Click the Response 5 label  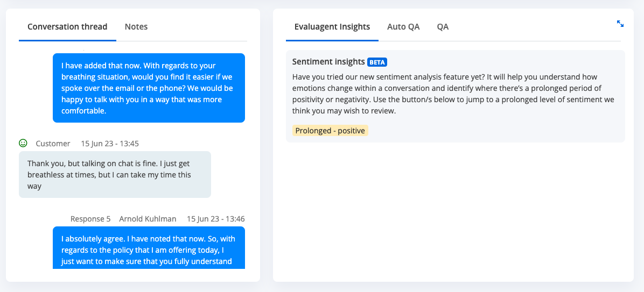coord(90,218)
